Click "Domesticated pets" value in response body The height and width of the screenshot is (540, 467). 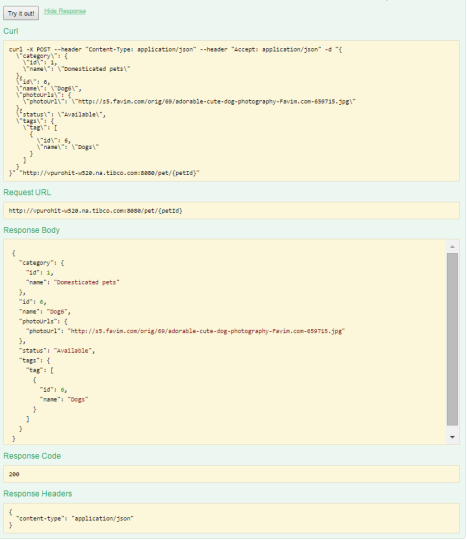point(86,282)
